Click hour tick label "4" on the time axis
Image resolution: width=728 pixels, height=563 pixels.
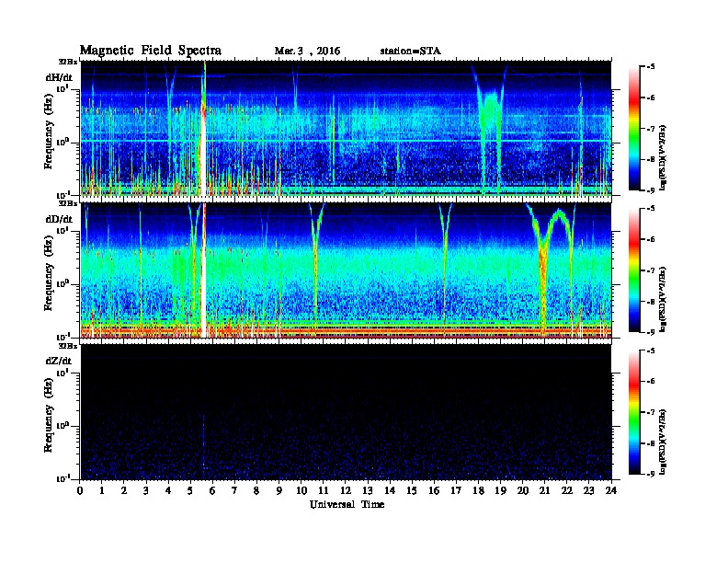coord(168,491)
